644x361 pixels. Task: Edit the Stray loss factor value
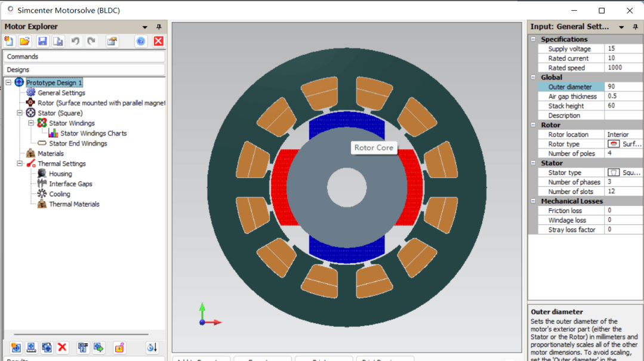[x=624, y=230]
